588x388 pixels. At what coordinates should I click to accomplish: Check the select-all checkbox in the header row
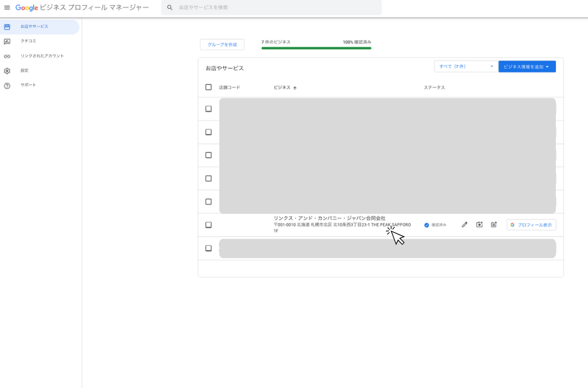point(208,87)
